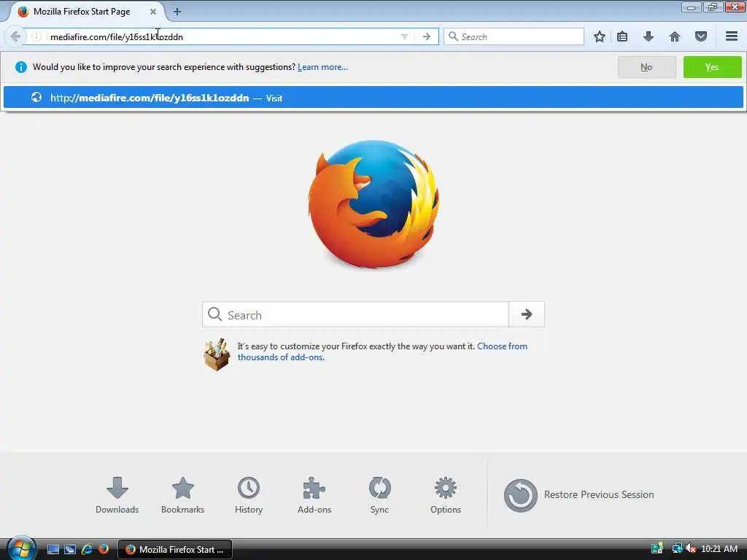Visit the suggested mediafire URL
The width and height of the screenshot is (747, 560).
[373, 98]
